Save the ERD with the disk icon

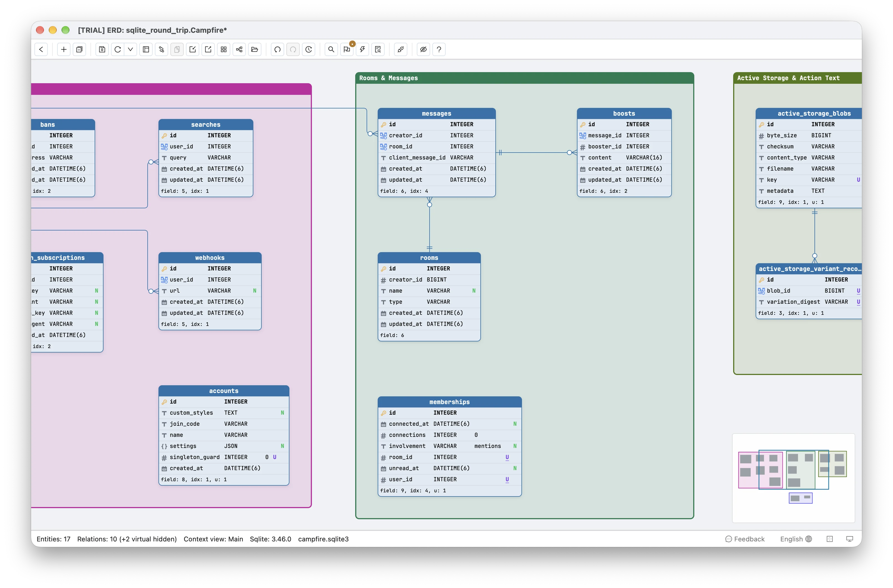(x=102, y=49)
